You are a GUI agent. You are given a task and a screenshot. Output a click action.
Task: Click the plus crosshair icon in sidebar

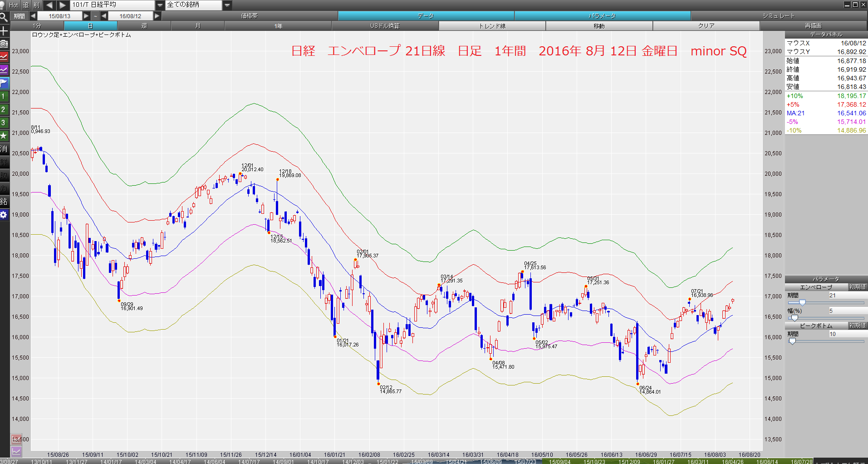4,31
